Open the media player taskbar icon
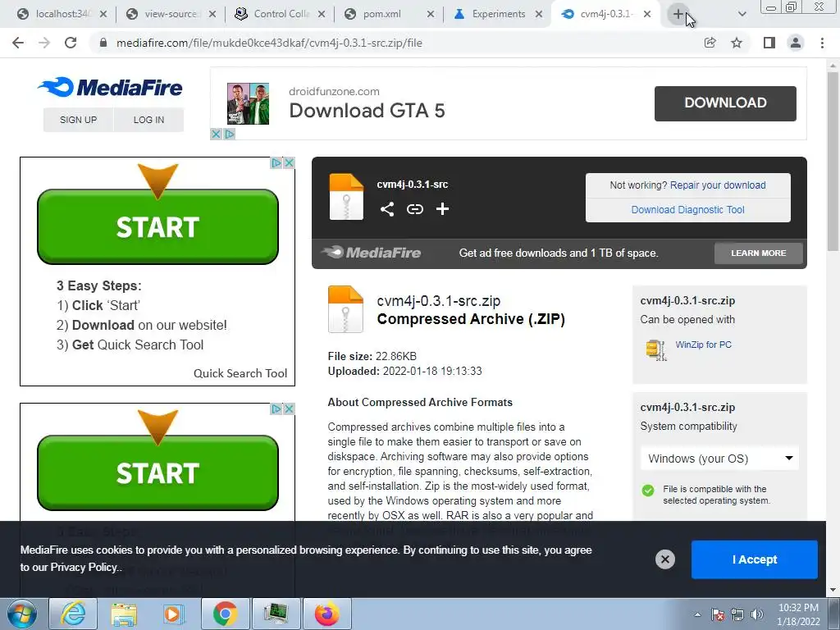 click(x=174, y=614)
